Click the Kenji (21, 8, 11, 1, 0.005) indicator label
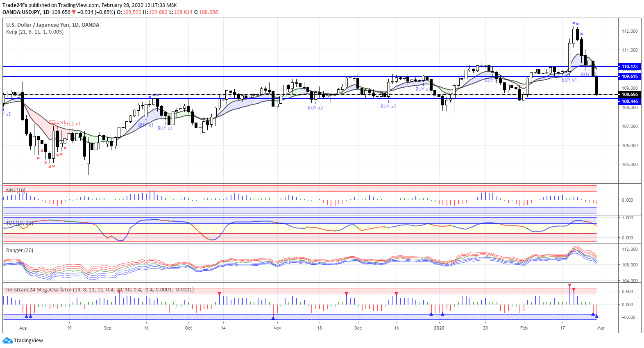 pos(35,32)
